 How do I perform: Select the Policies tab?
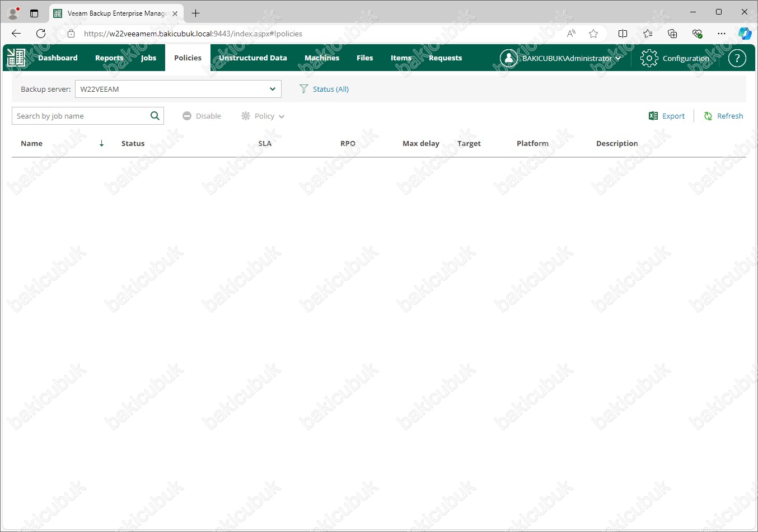click(x=188, y=58)
